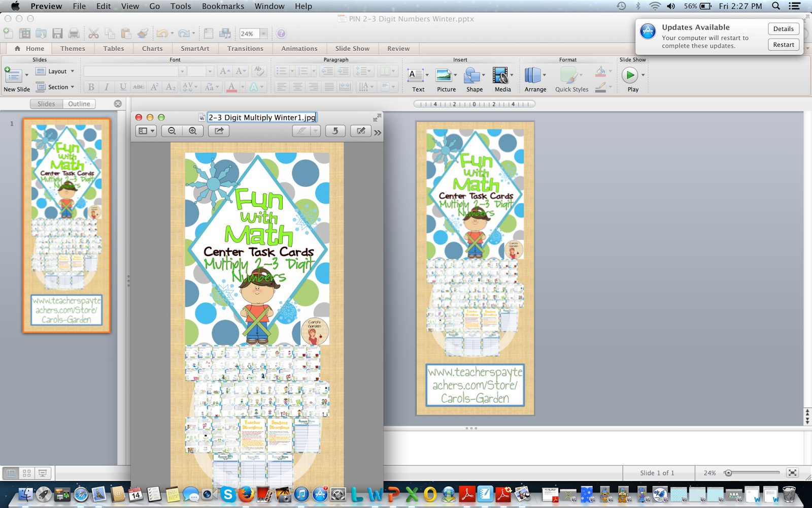Click the Picture icon in Insert group
812x508 pixels.
click(x=444, y=75)
